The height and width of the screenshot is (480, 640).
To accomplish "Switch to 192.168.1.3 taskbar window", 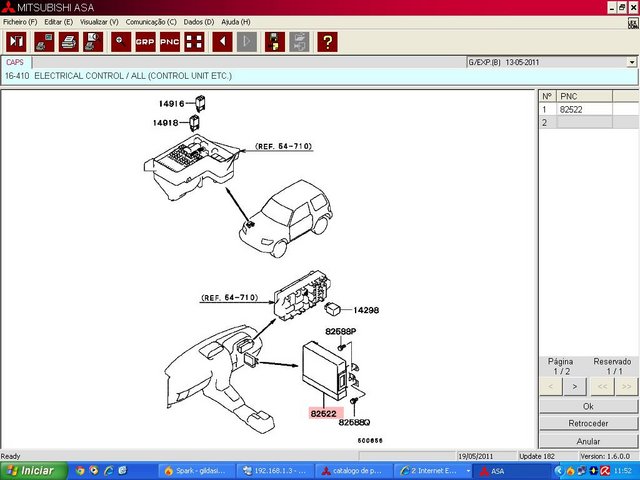I will [x=276, y=471].
